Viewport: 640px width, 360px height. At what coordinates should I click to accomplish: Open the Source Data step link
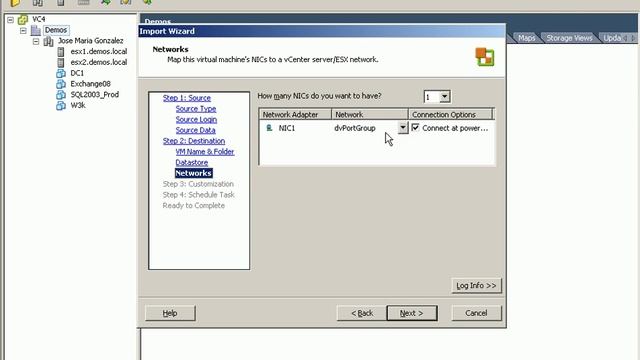196,130
